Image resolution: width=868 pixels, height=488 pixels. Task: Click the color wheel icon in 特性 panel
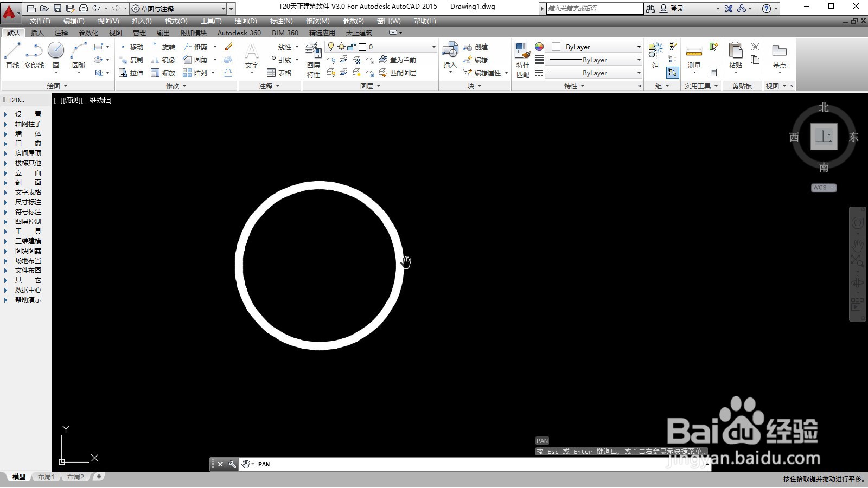point(539,47)
